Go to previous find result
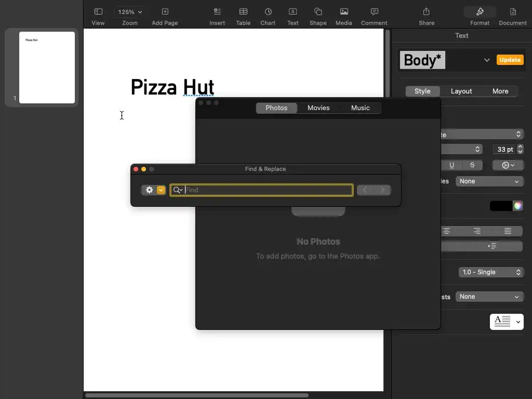The image size is (532, 399). pos(365,190)
